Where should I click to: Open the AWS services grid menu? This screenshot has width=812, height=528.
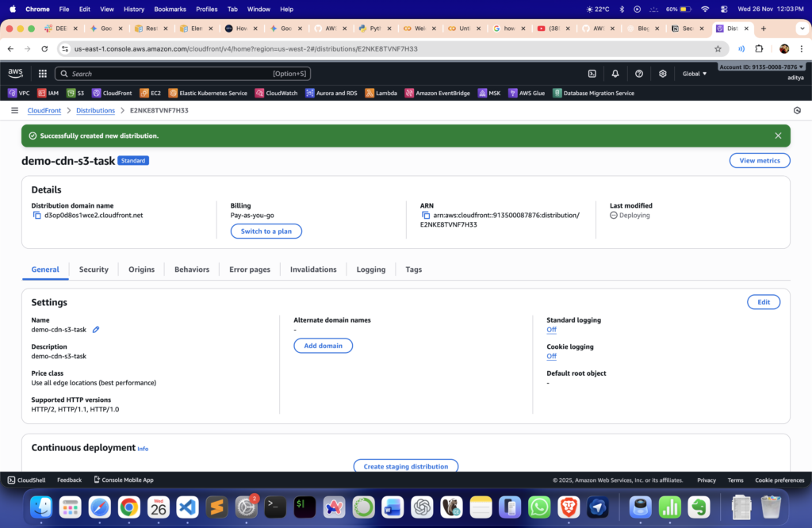42,74
